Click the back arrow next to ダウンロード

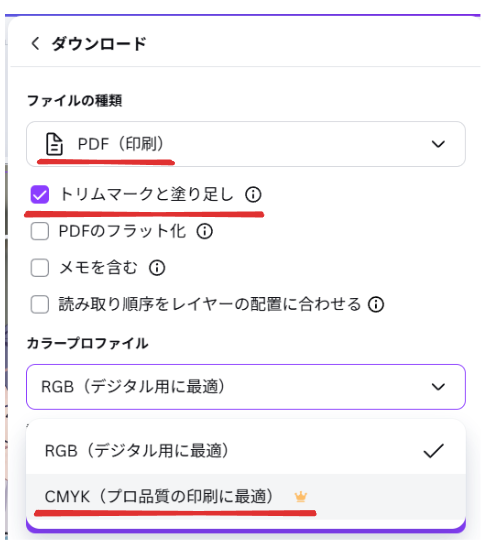(x=35, y=44)
